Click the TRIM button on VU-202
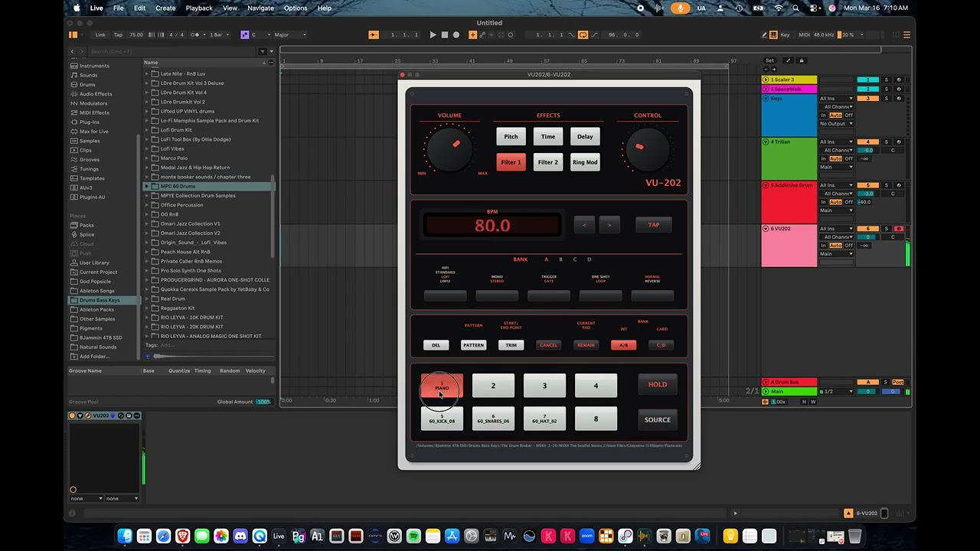The image size is (980, 551). [511, 345]
